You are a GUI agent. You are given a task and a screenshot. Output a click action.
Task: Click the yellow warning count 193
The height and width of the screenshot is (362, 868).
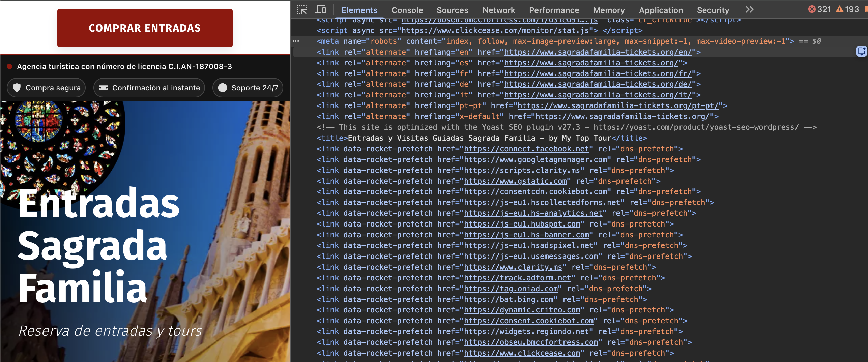(847, 9)
